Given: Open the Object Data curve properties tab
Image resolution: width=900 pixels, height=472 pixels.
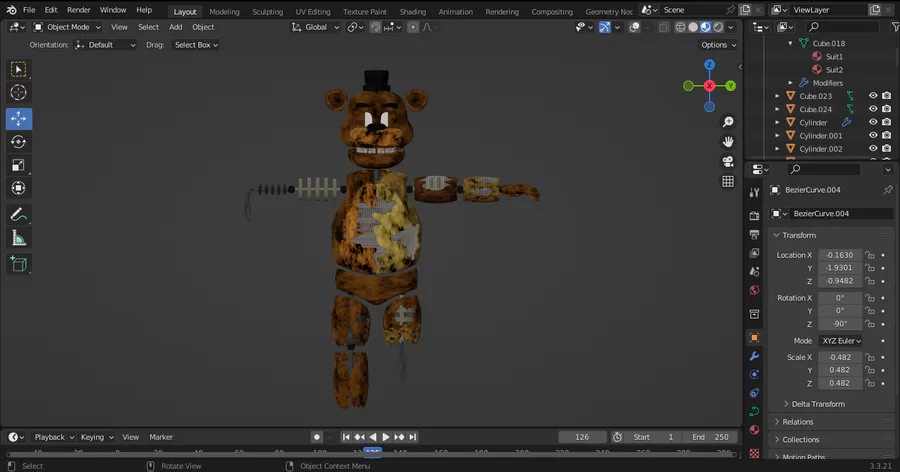Looking at the screenshot, I should pyautogui.click(x=754, y=411).
